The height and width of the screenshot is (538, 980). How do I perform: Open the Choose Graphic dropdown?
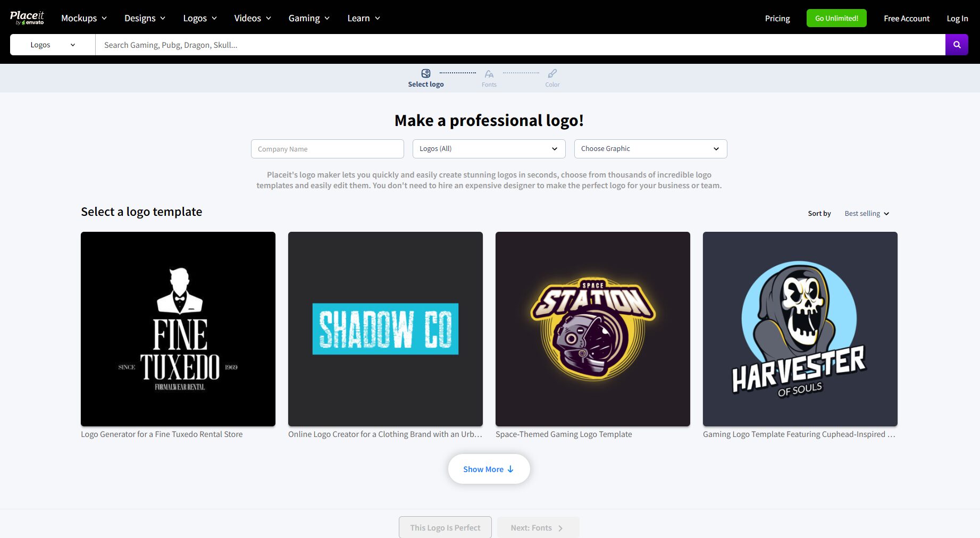pos(650,149)
